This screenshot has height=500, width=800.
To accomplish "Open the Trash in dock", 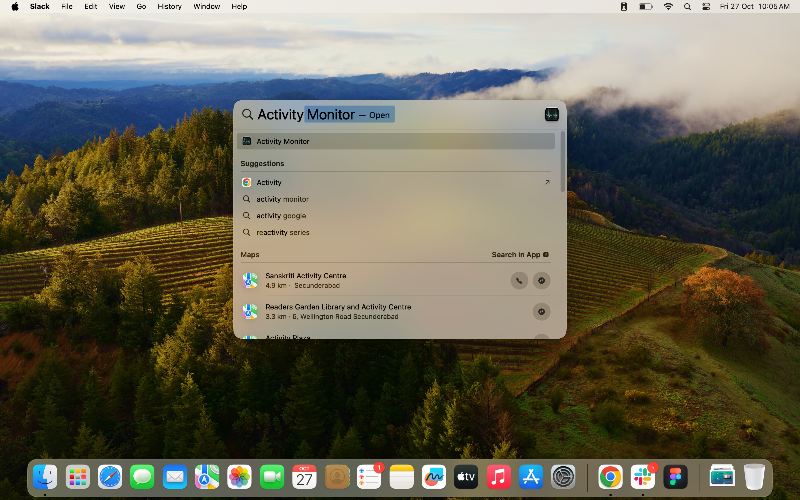I will (x=754, y=477).
